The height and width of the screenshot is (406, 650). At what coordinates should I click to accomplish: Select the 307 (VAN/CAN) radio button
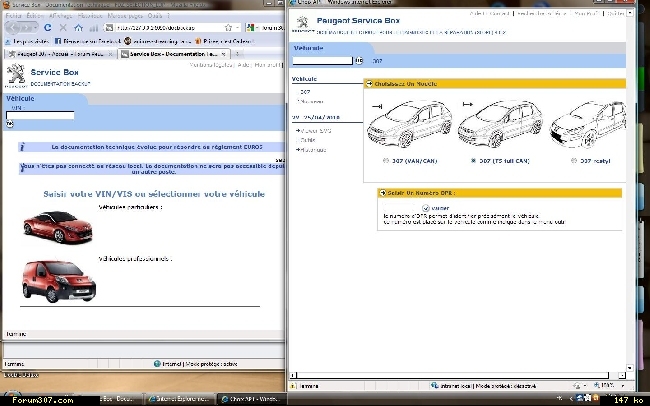coord(386,161)
